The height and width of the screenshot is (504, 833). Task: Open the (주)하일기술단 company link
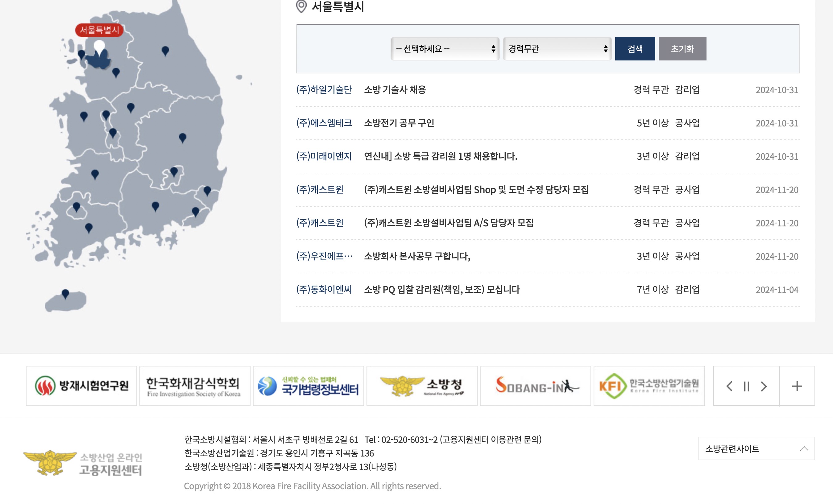(x=324, y=89)
